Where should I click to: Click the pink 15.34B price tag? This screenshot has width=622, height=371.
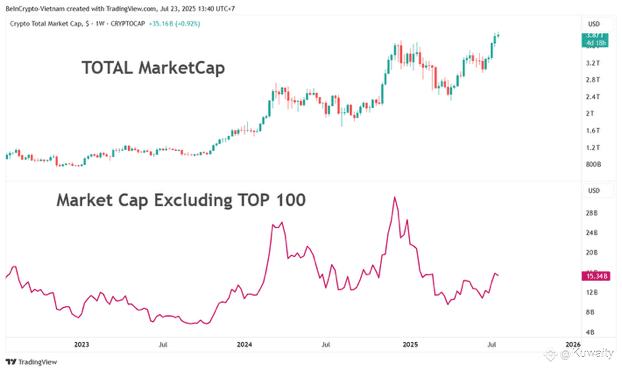pos(596,276)
